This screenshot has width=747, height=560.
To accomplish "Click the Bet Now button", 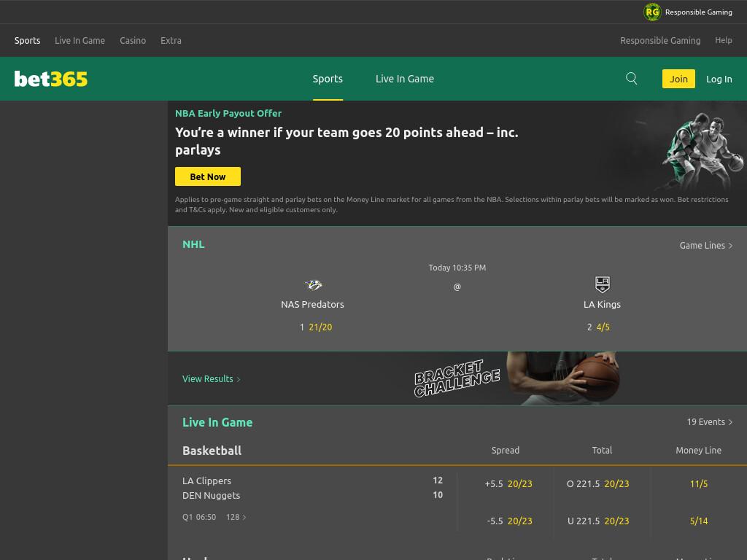I will pyautogui.click(x=208, y=176).
